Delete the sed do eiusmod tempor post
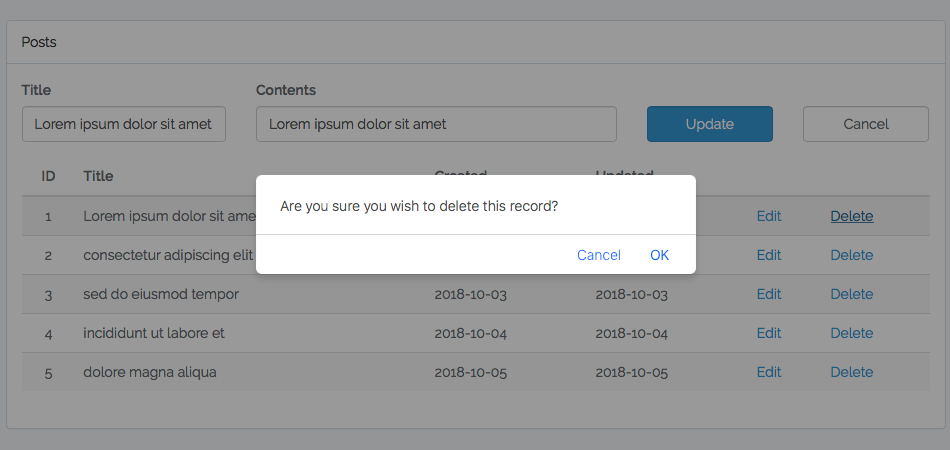This screenshot has width=950, height=450. pos(851,294)
